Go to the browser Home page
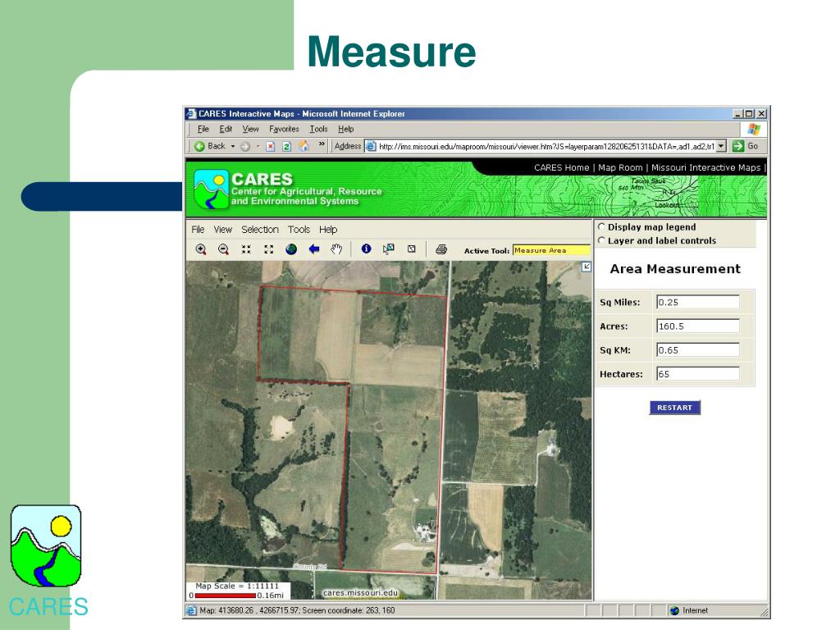This screenshot has width=840, height=630. [304, 146]
